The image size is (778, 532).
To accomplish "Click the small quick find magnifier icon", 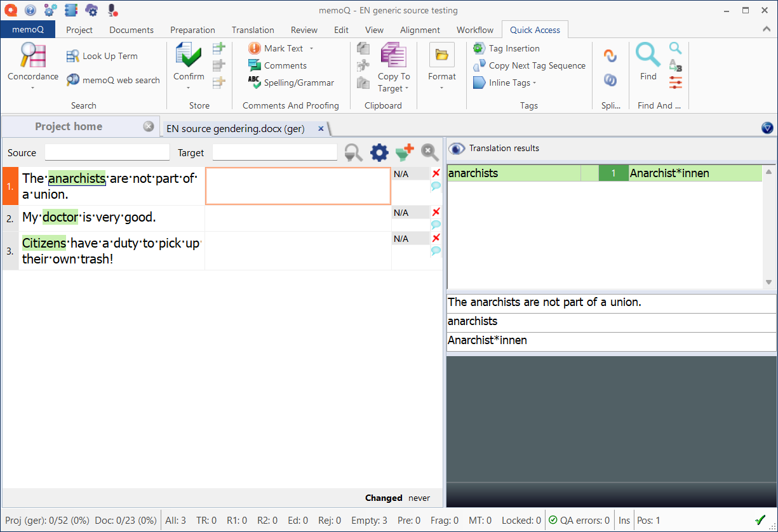I will click(675, 48).
